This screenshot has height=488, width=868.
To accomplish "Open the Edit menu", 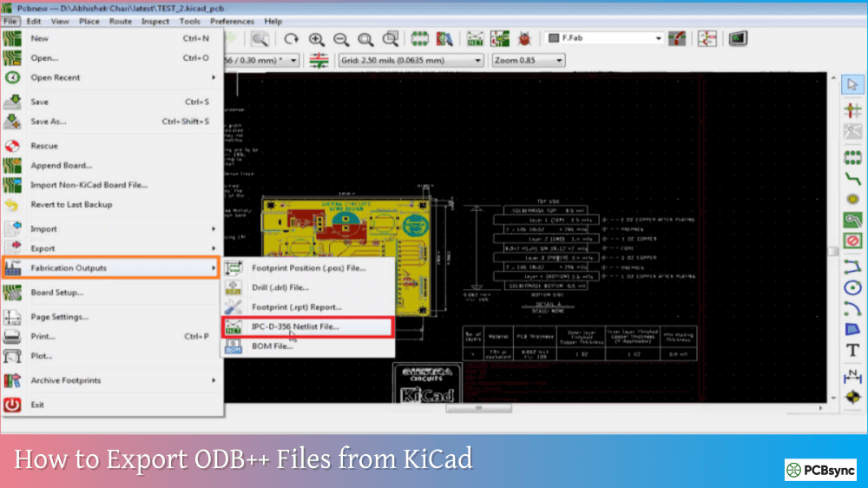I will click(x=34, y=21).
